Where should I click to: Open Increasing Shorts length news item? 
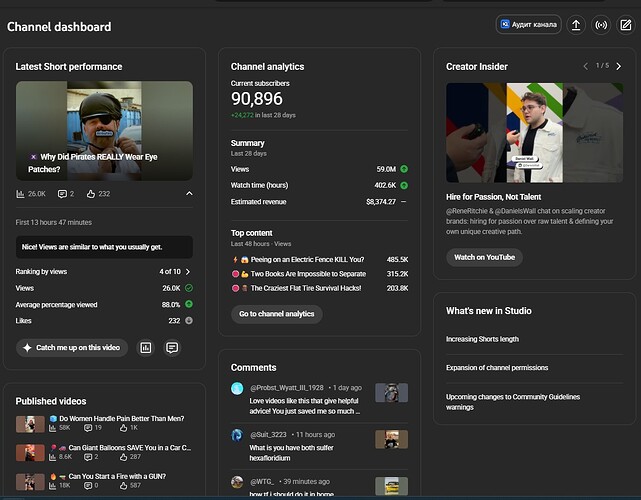click(482, 339)
